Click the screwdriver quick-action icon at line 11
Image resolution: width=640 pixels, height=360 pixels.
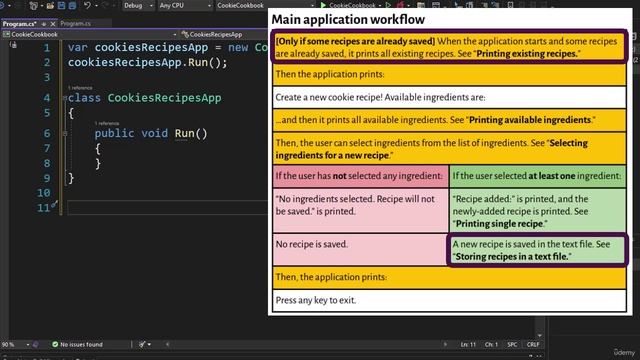click(x=55, y=204)
